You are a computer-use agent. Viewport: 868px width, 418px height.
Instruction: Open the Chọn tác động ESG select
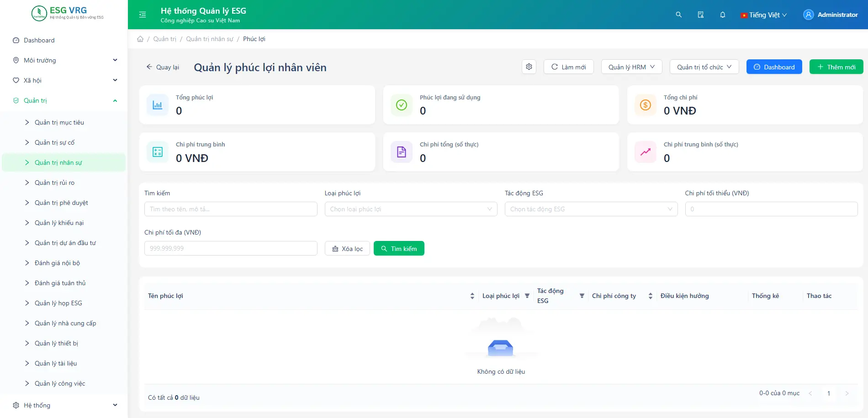[x=591, y=209]
